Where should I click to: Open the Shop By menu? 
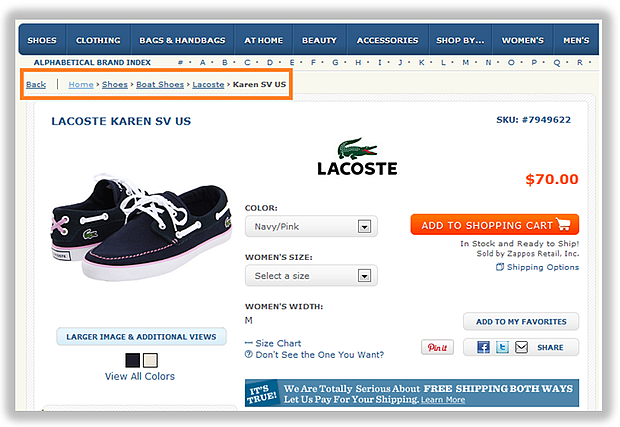point(460,40)
